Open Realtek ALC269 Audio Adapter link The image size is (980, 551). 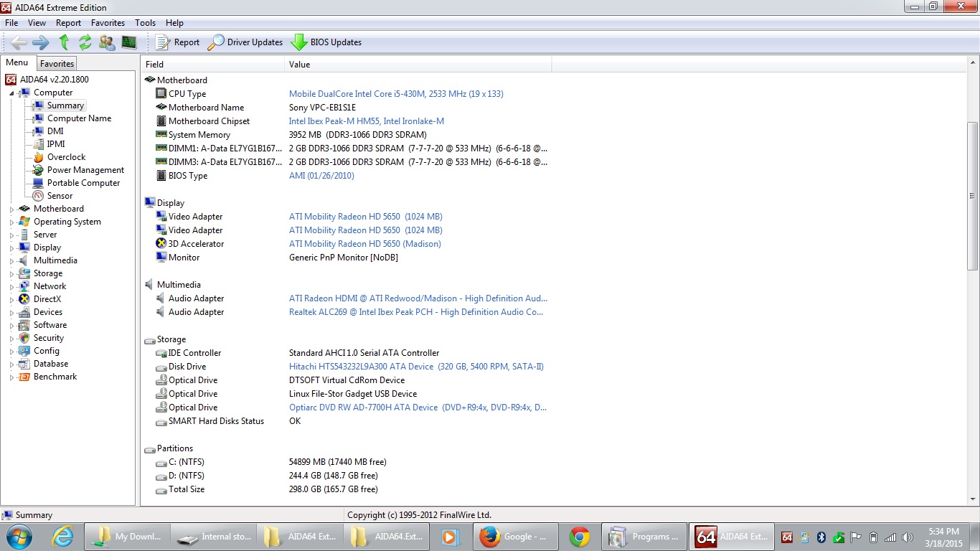[x=416, y=312]
